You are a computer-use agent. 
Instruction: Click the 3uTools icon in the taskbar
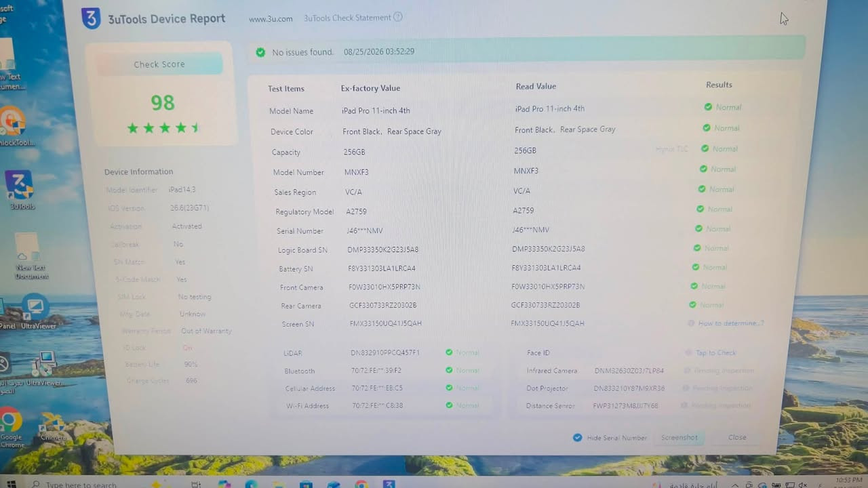click(x=389, y=484)
